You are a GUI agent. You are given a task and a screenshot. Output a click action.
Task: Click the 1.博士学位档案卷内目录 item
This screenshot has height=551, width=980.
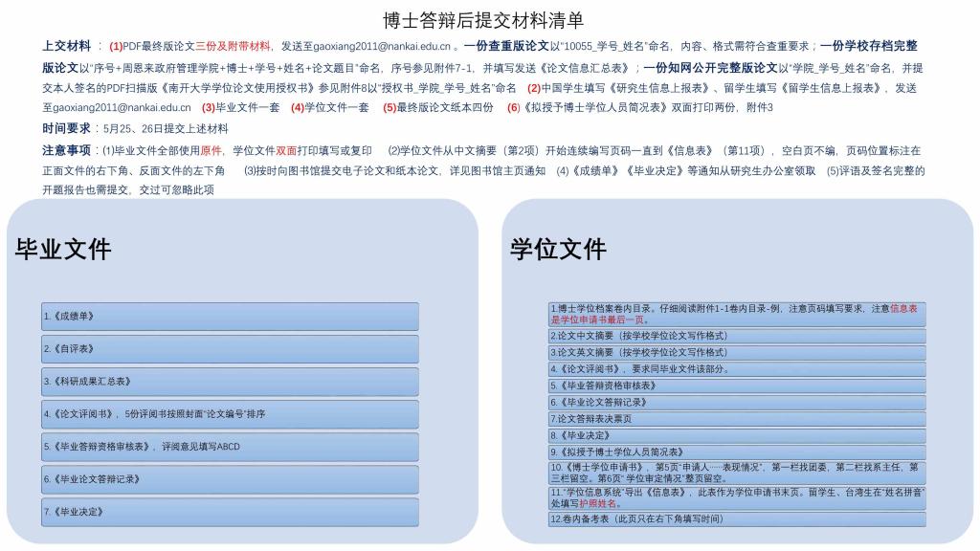736,314
